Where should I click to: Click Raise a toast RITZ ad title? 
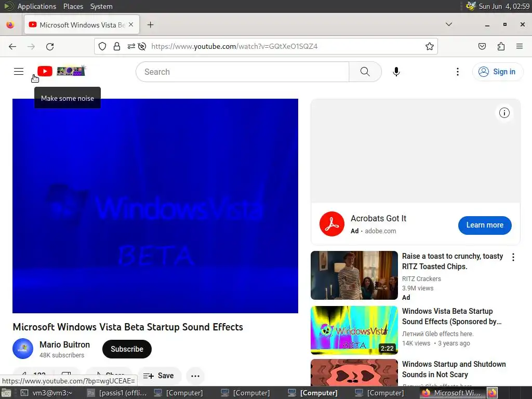click(453, 261)
